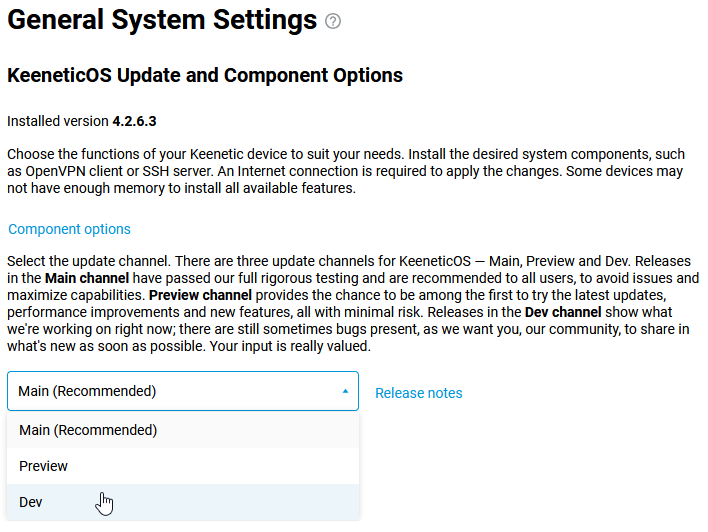Open the Release notes link
Image resolution: width=708 pixels, height=532 pixels.
pos(418,393)
